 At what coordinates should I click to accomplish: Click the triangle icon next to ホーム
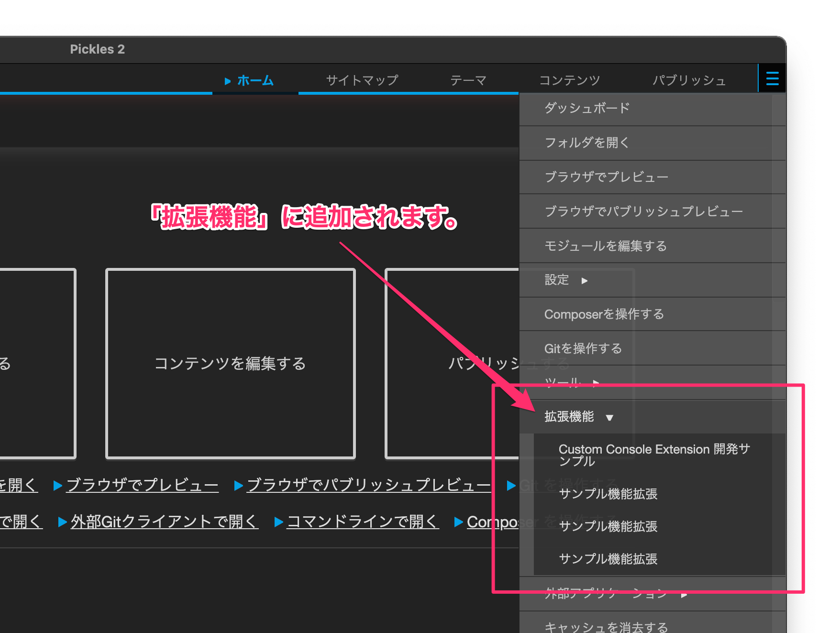228,81
